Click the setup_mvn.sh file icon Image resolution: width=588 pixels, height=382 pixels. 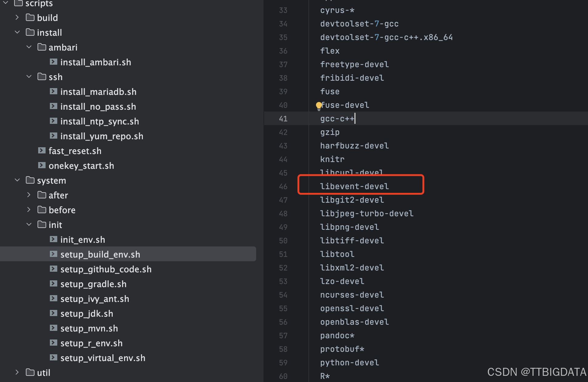54,328
